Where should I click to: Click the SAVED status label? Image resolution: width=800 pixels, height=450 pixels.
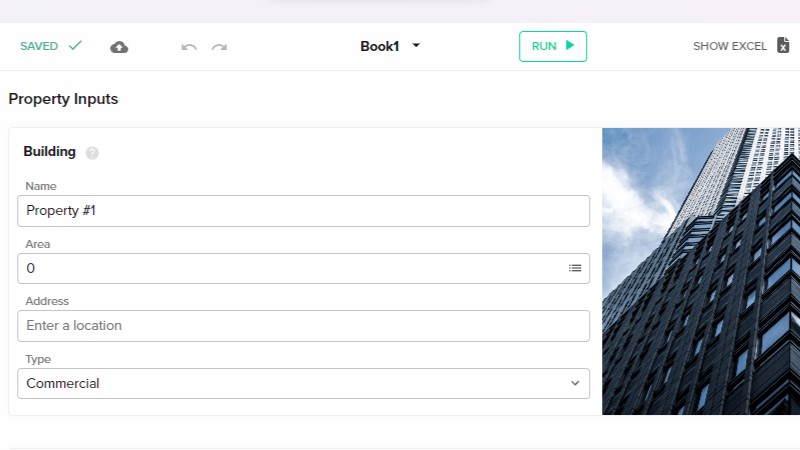point(39,46)
